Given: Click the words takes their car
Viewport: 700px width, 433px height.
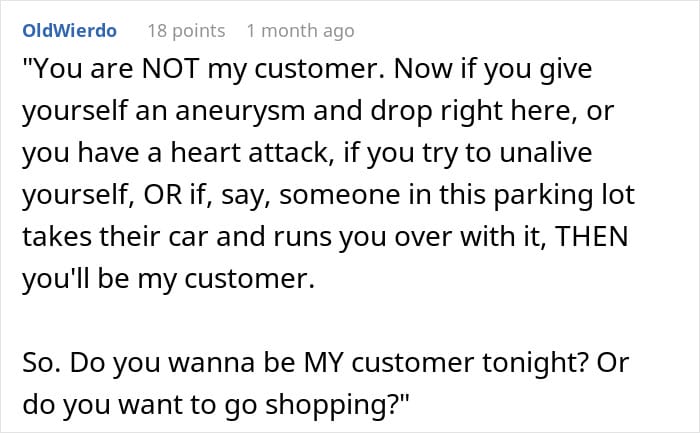Looking at the screenshot, I should (115, 237).
